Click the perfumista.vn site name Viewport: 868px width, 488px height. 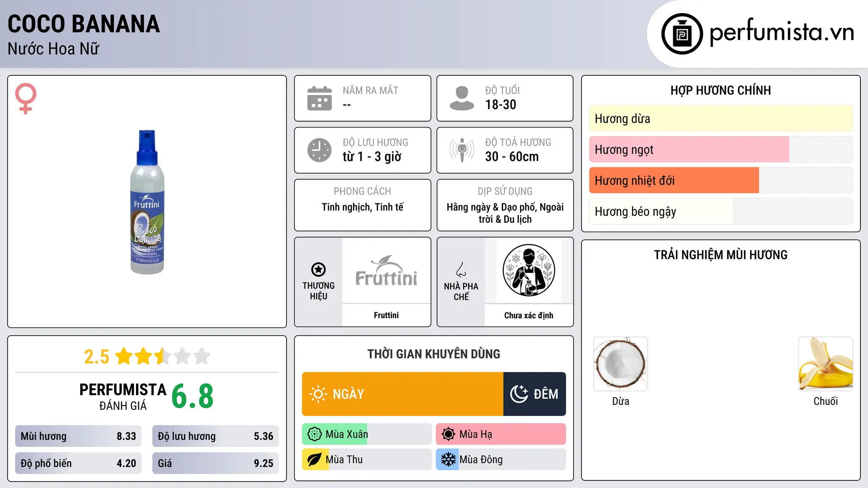pos(782,32)
